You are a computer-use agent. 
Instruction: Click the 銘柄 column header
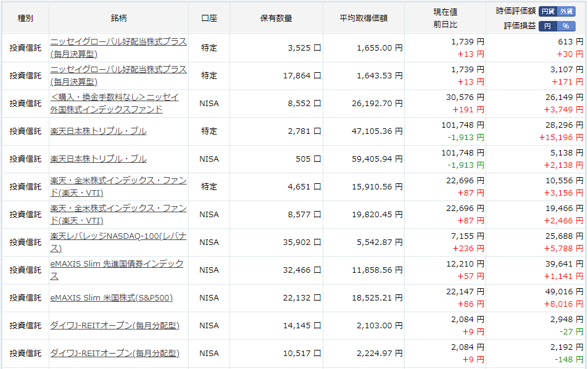118,18
